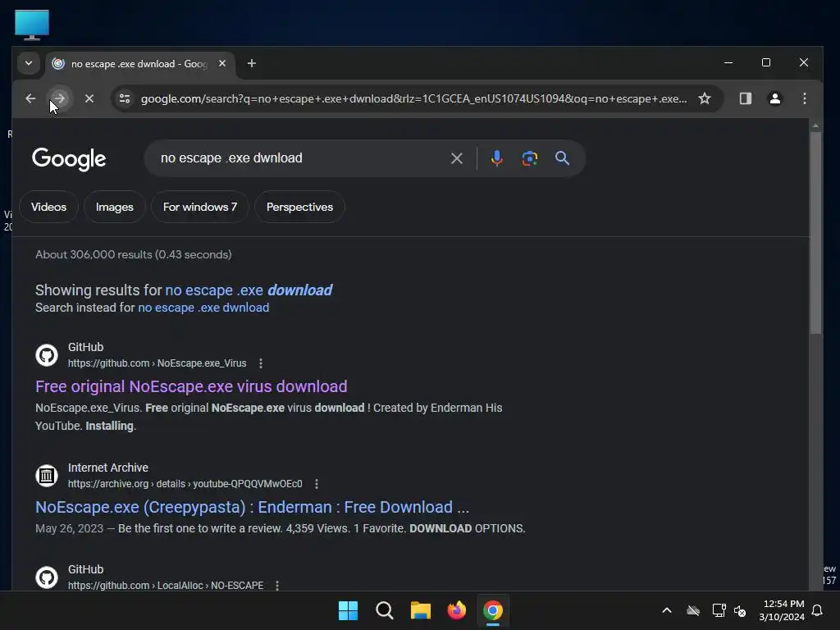Click the Chrome address bar URL
The height and width of the screenshot is (630, 840).
pyautogui.click(x=413, y=98)
